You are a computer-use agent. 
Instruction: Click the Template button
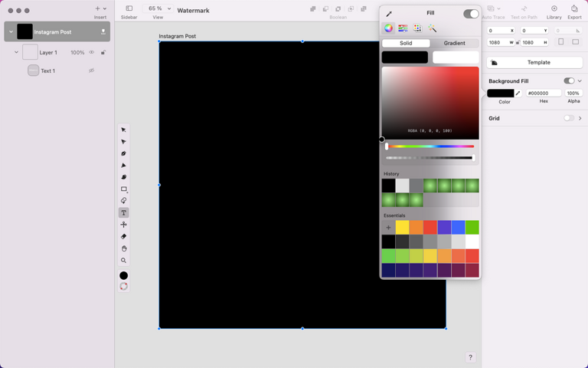point(534,62)
